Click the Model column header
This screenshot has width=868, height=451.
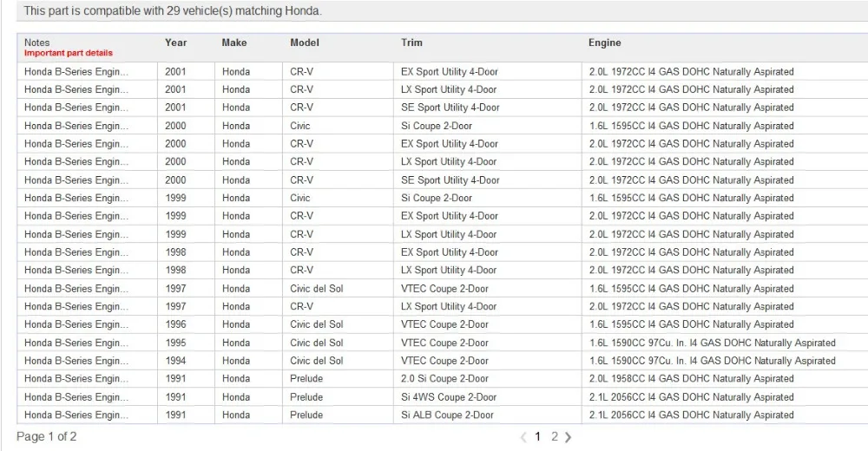305,42
